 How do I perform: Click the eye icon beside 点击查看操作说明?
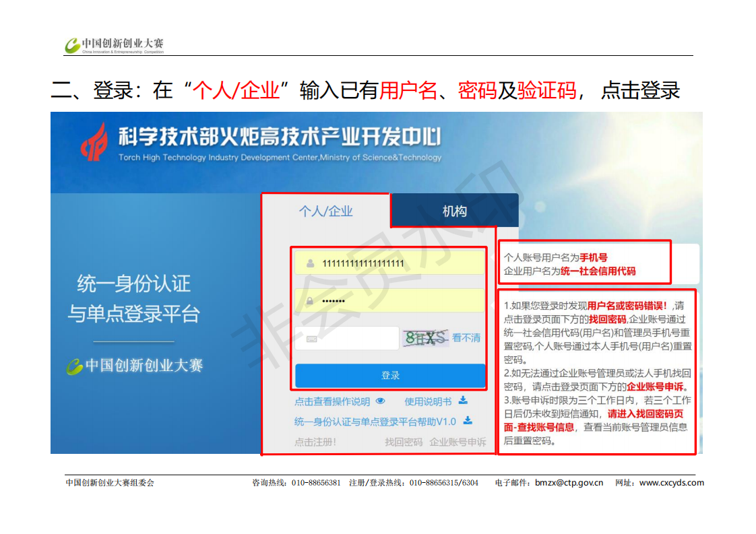point(381,401)
